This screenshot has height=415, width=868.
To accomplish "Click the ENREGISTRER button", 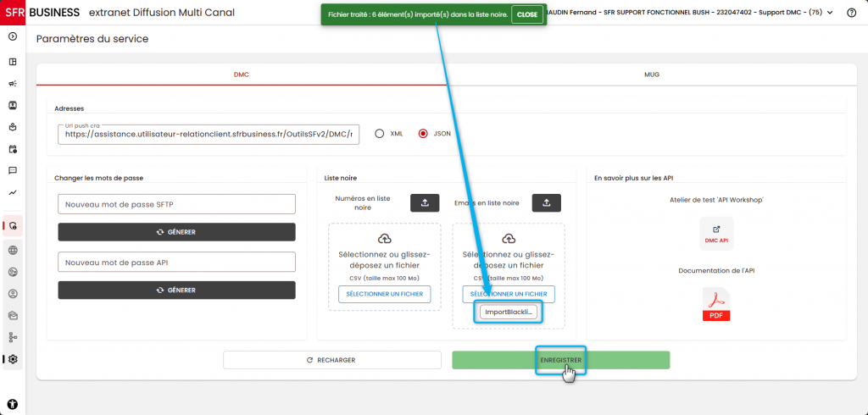I will click(x=561, y=360).
